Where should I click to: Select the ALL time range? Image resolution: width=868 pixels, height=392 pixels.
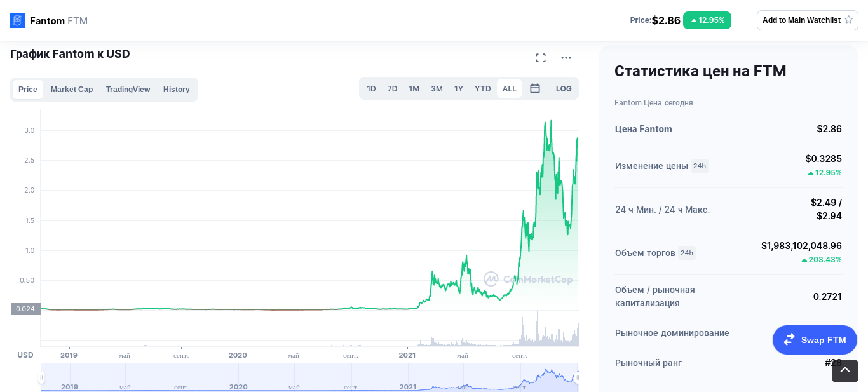[510, 89]
